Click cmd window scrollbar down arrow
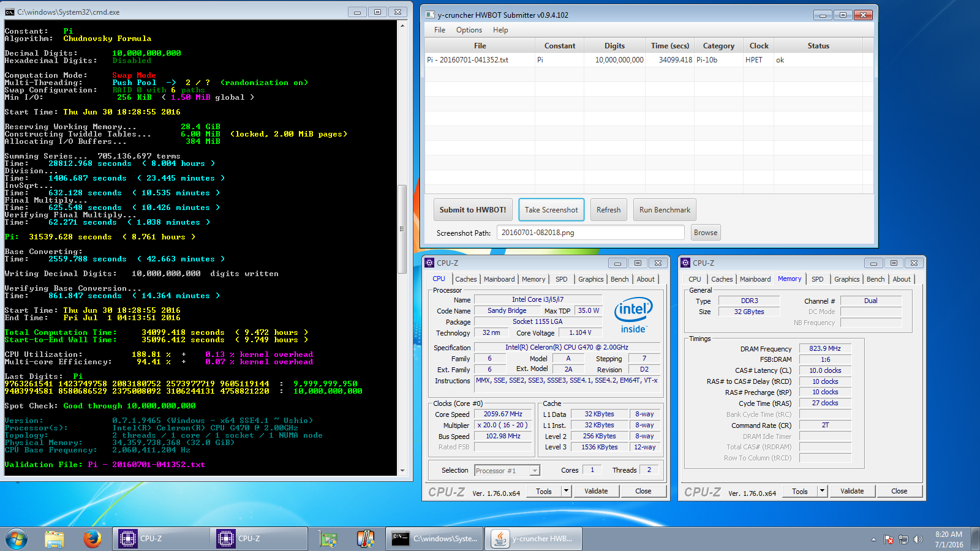The height and width of the screenshot is (551, 980). coord(402,471)
